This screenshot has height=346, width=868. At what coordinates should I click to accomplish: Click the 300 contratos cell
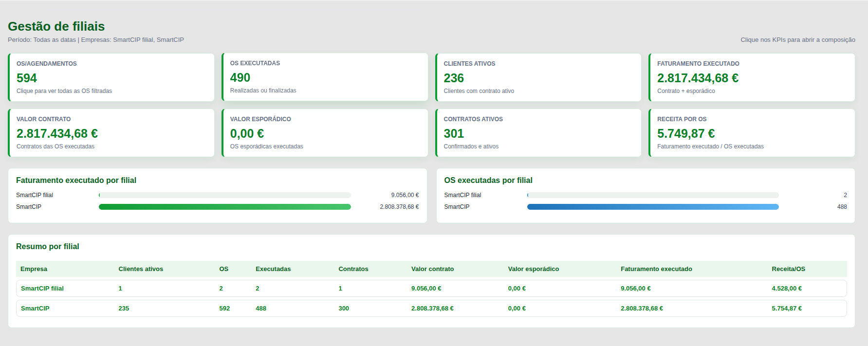point(344,309)
